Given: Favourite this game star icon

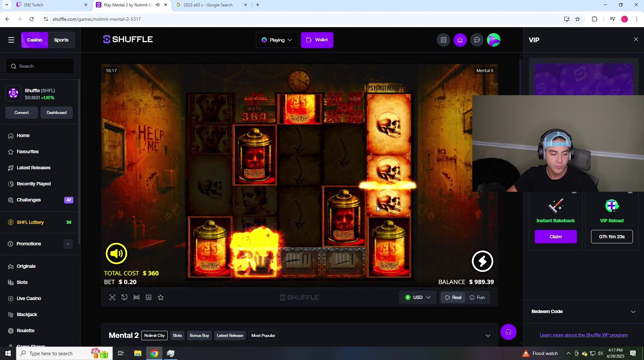Looking at the screenshot, I should point(161,298).
